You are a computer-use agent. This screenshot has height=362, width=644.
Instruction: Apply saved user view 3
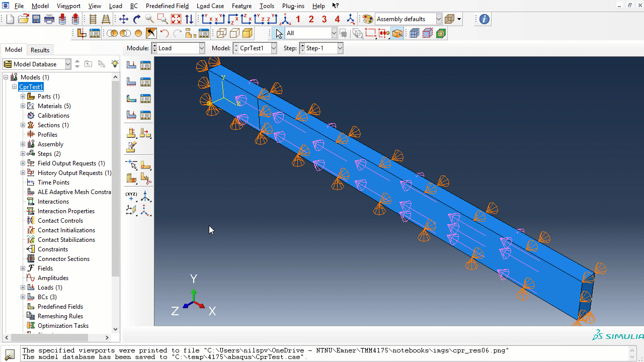[325, 19]
